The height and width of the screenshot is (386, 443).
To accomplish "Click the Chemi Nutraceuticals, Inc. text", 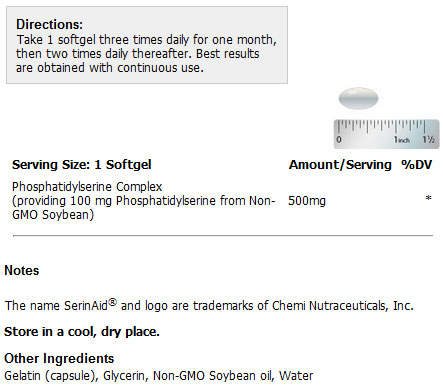I will [x=343, y=305].
